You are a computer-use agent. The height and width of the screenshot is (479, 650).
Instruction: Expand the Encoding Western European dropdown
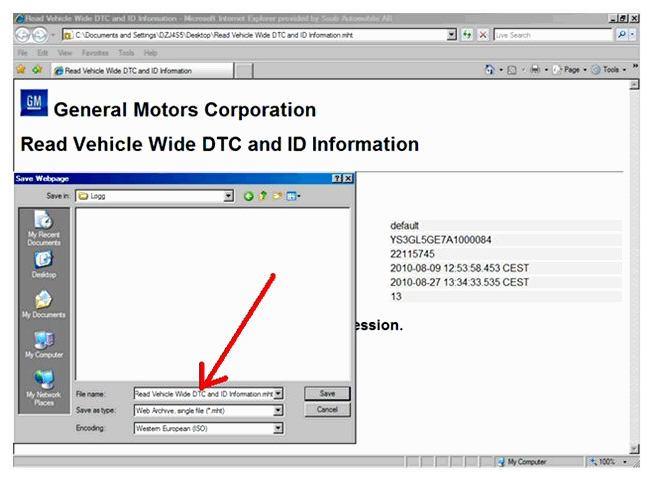pos(279,428)
